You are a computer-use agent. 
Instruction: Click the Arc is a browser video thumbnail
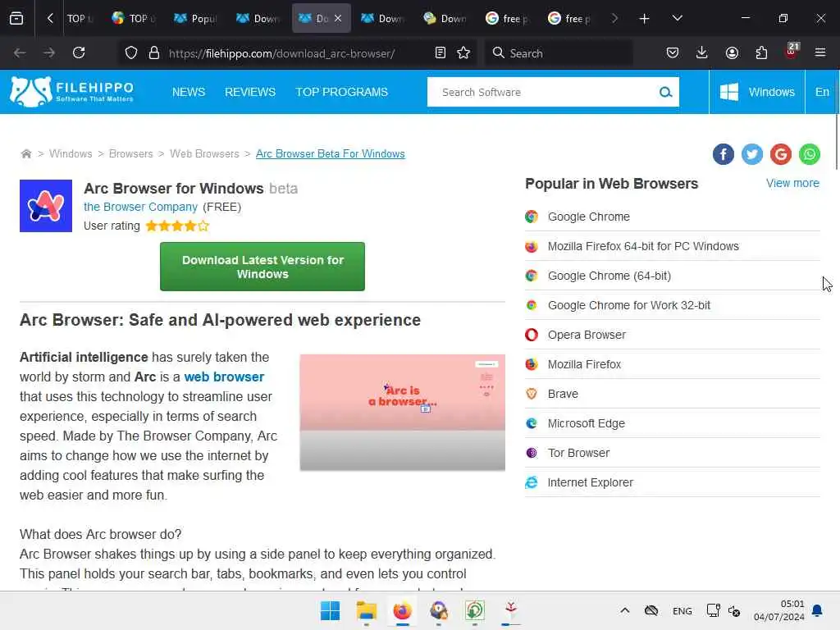click(402, 413)
